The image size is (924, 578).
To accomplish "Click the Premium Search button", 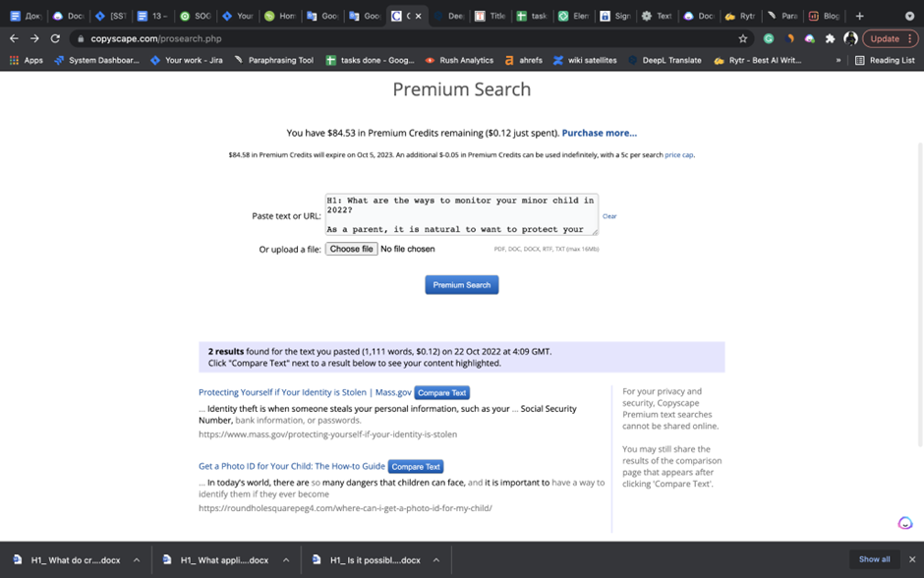I will click(461, 285).
